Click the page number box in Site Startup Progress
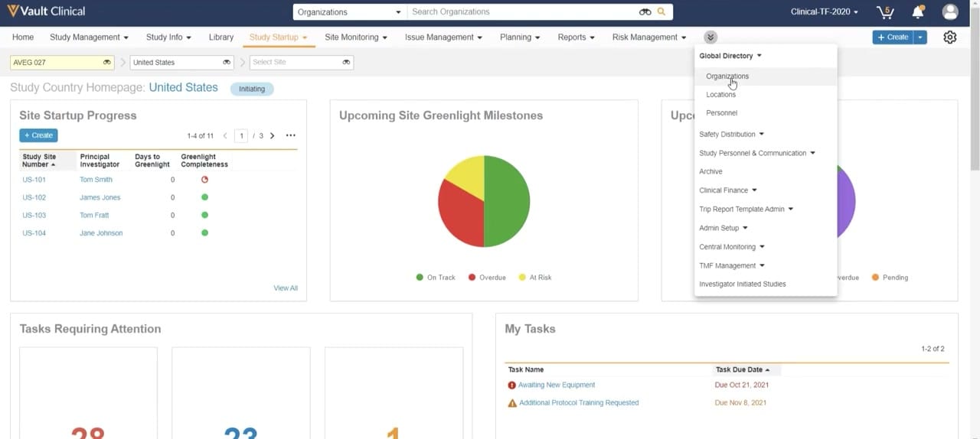 tap(241, 135)
